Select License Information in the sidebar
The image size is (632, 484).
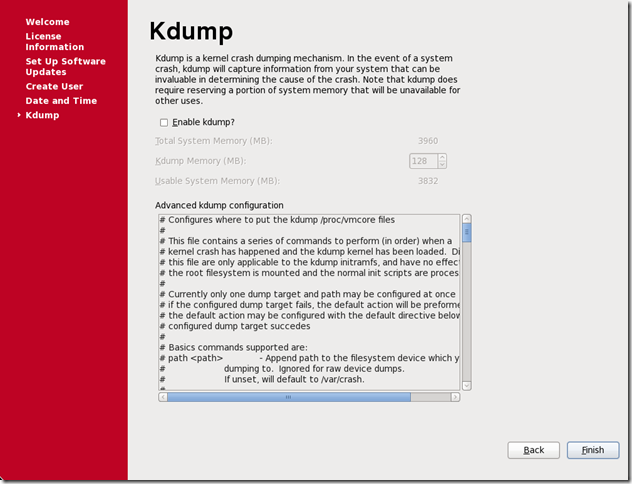pos(55,42)
